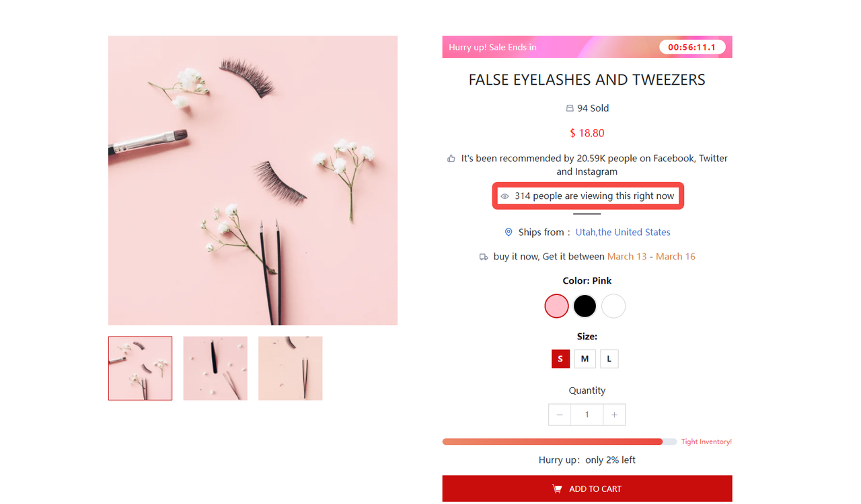Decrease quantity with the minus button

pyautogui.click(x=560, y=415)
